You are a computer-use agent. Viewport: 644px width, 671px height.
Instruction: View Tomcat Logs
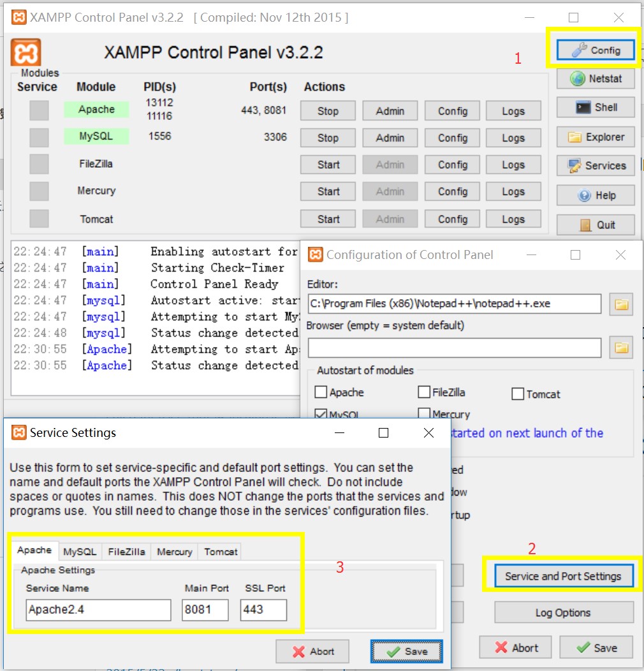point(513,219)
